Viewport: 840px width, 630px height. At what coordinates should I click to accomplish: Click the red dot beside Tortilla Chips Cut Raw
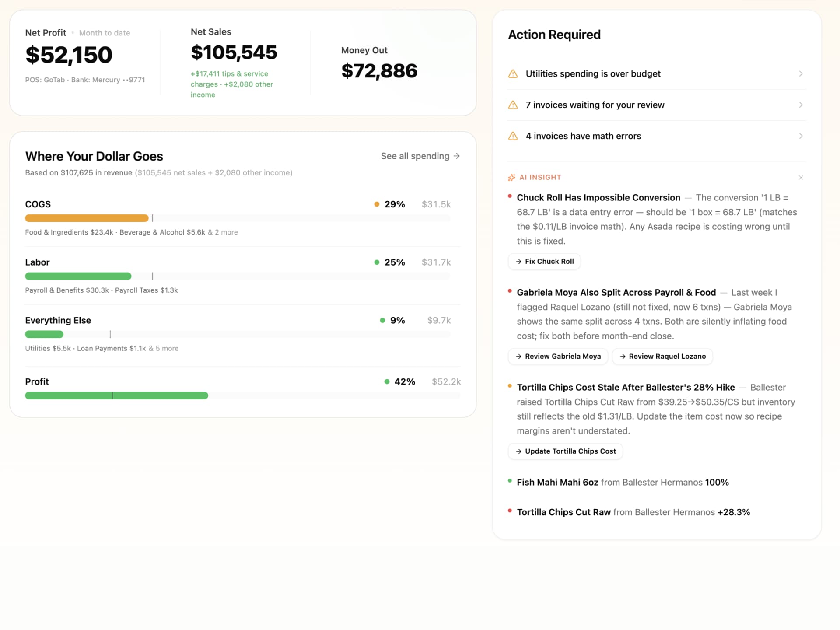(x=509, y=510)
